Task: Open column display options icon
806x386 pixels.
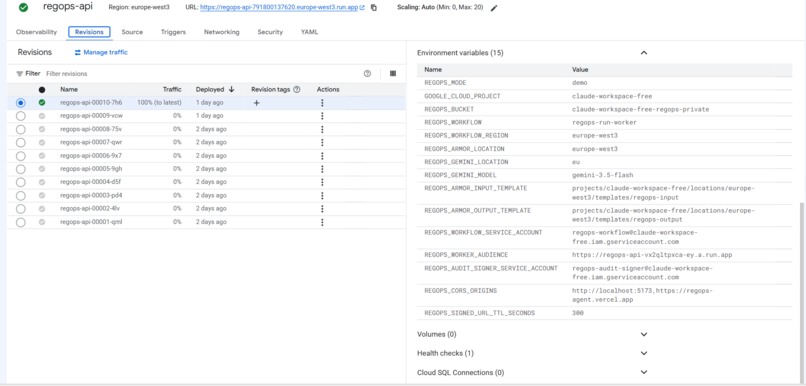Action: pos(393,73)
